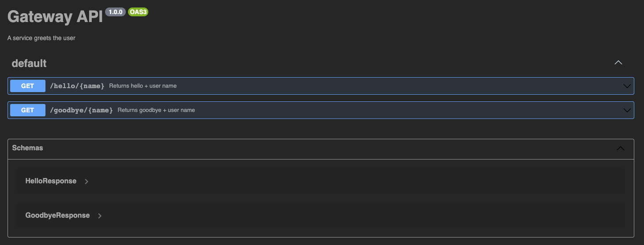Click the Schemas heading label

point(27,148)
